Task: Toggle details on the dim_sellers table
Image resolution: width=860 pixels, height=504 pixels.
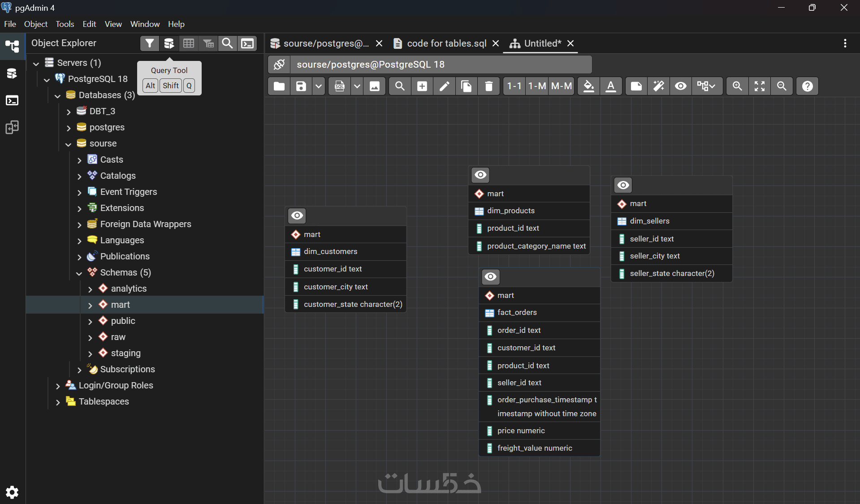Action: [623, 185]
